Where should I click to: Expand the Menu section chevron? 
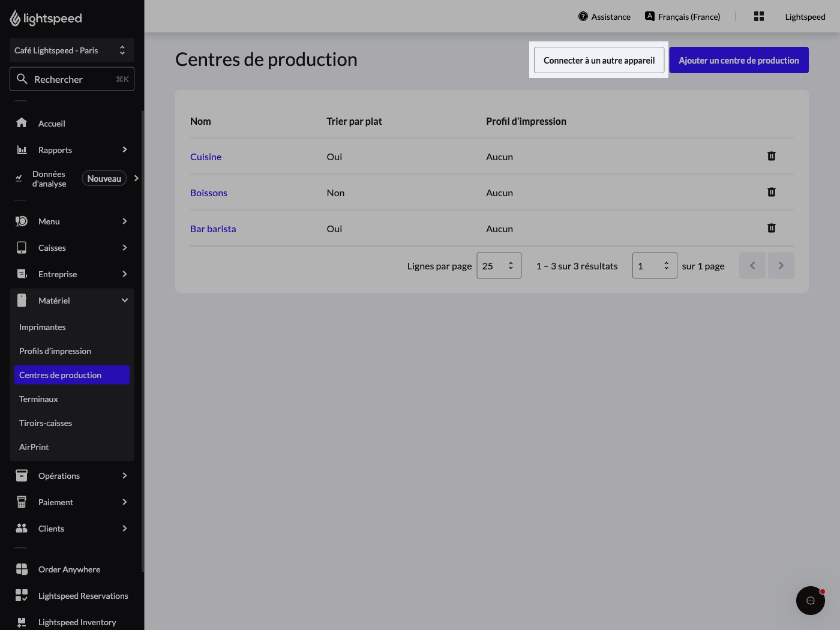point(125,221)
